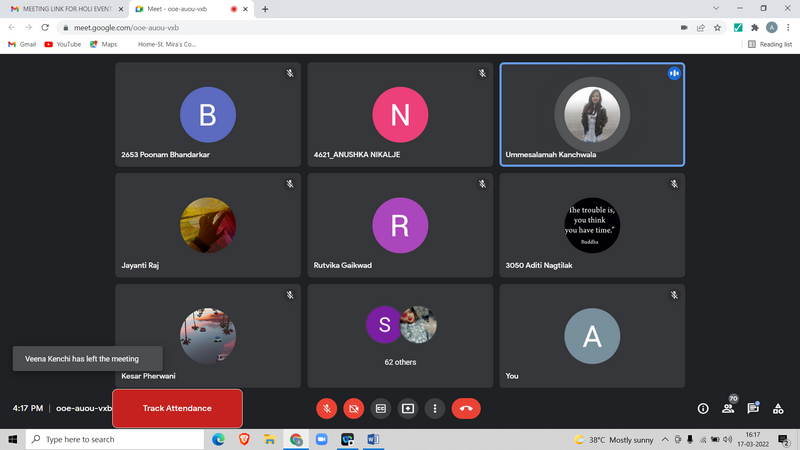Open a new browser tab
The width and height of the screenshot is (800, 450).
(x=265, y=9)
